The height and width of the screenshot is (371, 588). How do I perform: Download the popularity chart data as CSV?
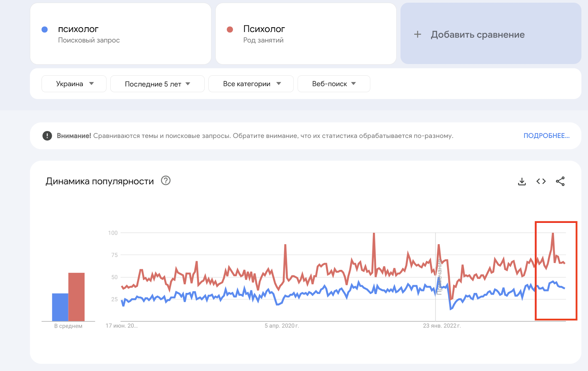click(522, 181)
